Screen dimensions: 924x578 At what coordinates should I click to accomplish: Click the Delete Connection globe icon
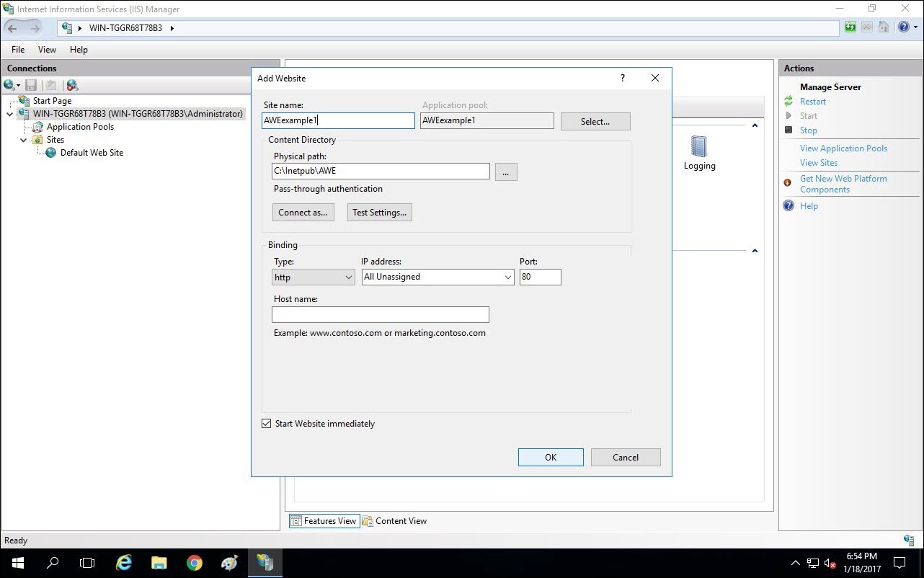pos(72,85)
